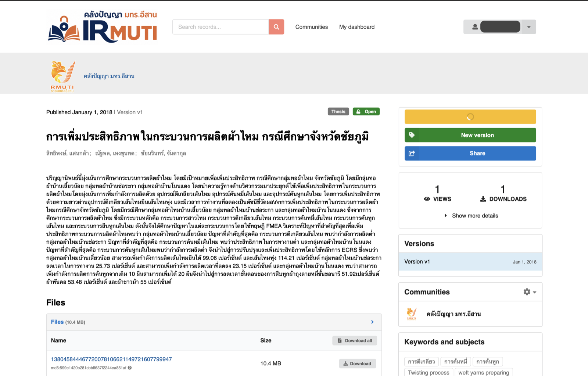Click the blue Share button
This screenshot has height=376, width=588.
tap(470, 153)
